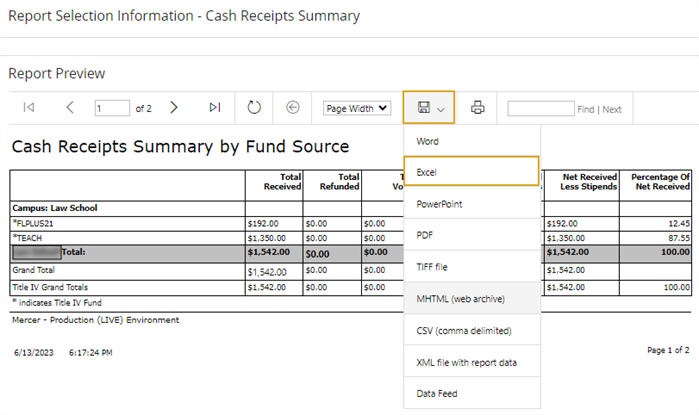This screenshot has height=415, width=699.
Task: Choose MHTML (web archive) format
Action: point(461,299)
